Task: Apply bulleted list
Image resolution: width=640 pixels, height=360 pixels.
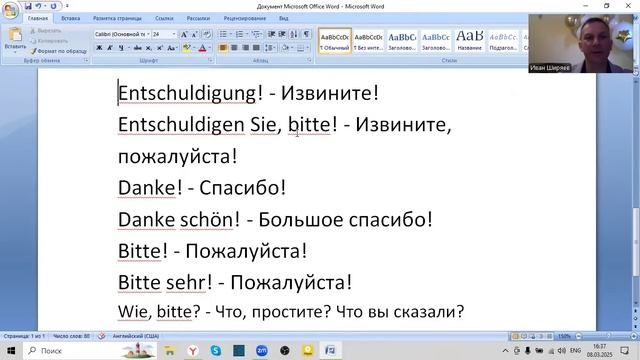Action: [x=223, y=34]
